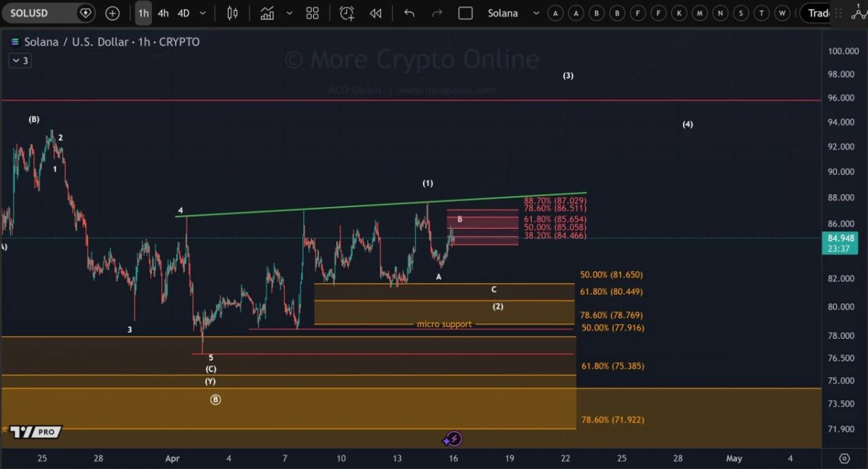Create a price alert with the clock icon
Screen dimensions: 868x469
(x=346, y=12)
